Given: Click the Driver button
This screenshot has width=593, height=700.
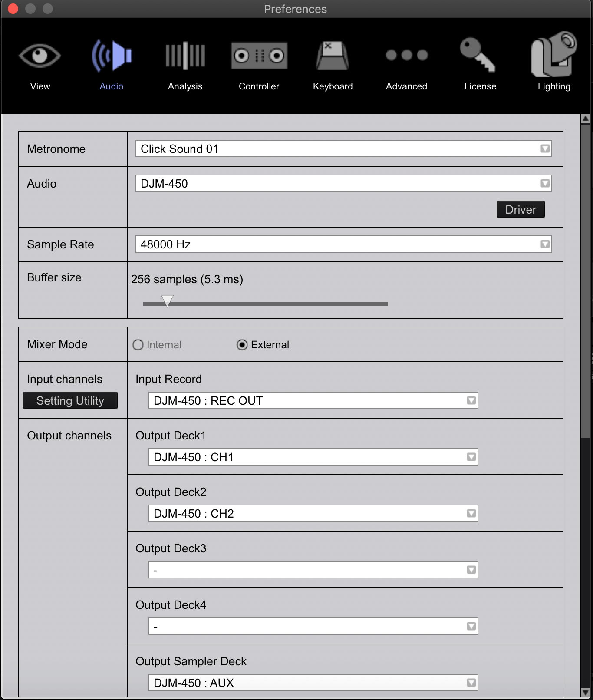Looking at the screenshot, I should coord(521,210).
